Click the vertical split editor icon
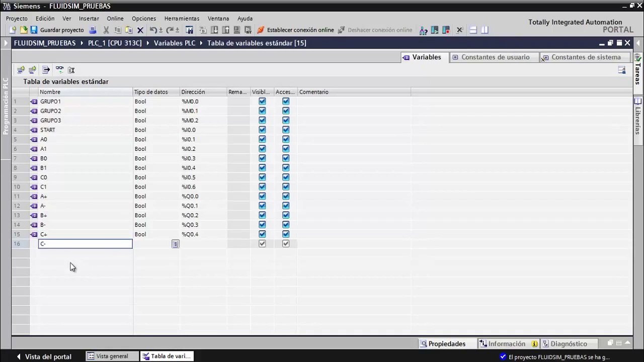644x362 pixels. (485, 30)
